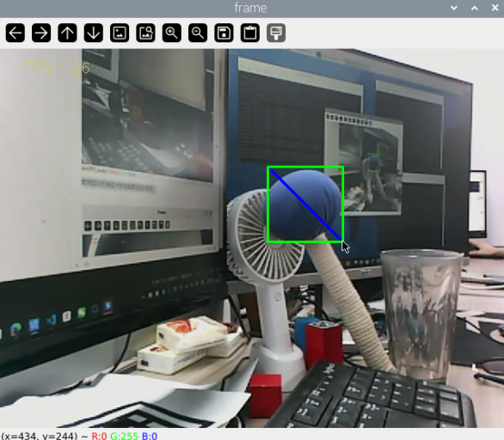Pan the image up with arrow icon
Viewport: 504px width, 440px height.
pyautogui.click(x=67, y=33)
